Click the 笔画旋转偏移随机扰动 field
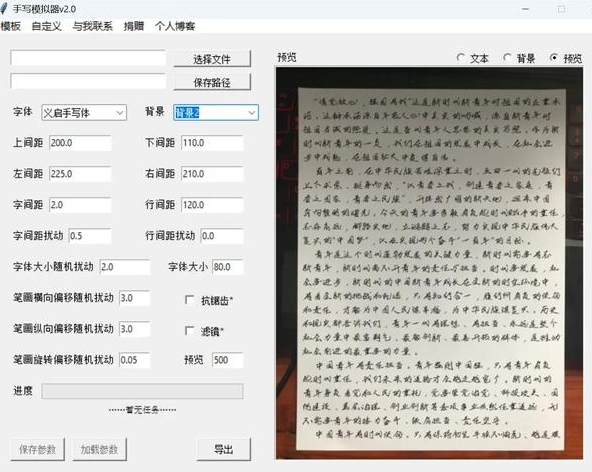The width and height of the screenshot is (592, 472). [134, 360]
